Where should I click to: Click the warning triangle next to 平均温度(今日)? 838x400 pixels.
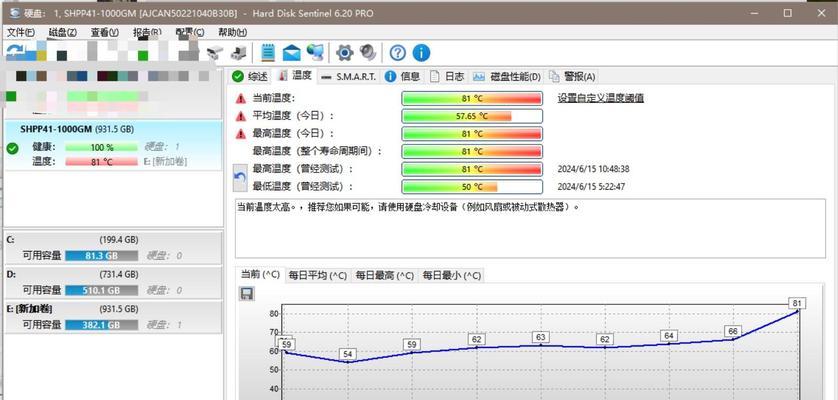click(x=241, y=116)
